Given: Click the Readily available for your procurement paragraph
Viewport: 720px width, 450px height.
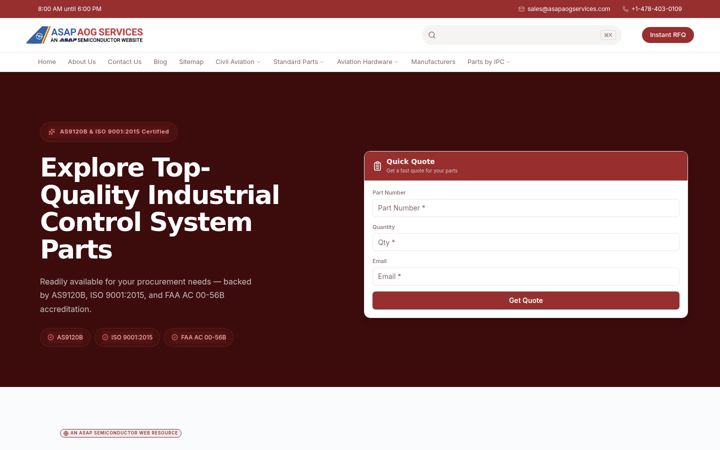Looking at the screenshot, I should pyautogui.click(x=146, y=295).
